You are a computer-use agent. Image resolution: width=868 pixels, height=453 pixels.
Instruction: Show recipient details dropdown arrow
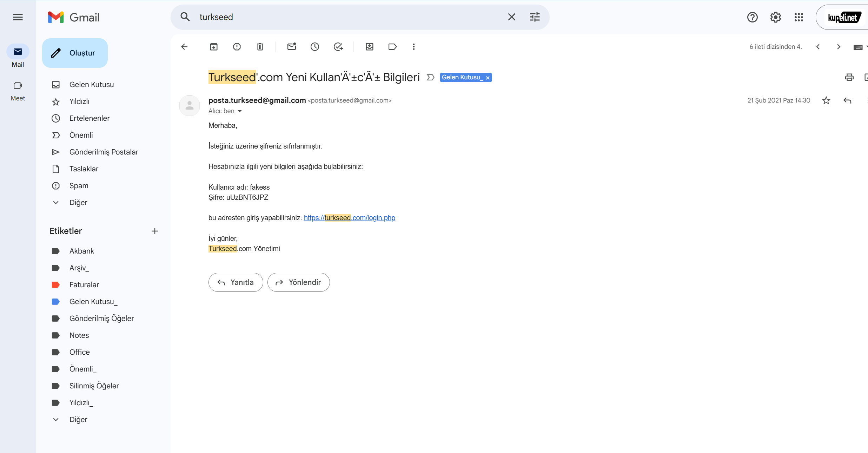point(240,111)
